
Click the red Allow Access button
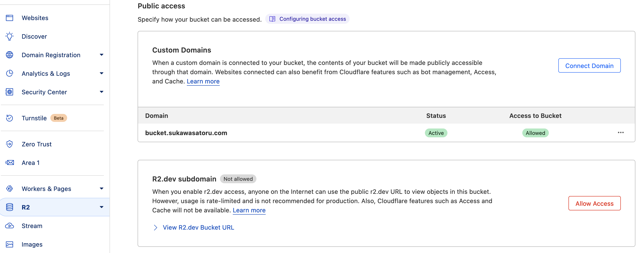click(x=594, y=203)
